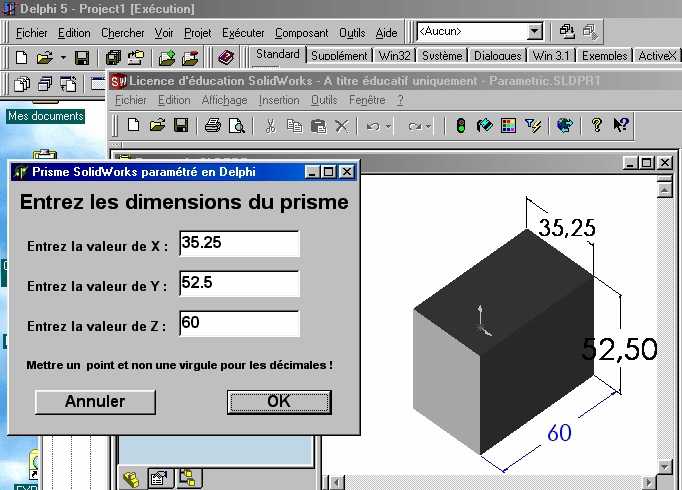Click the Open folder icon in Delphi toolbar
This screenshot has width=682, height=490.
[44, 57]
